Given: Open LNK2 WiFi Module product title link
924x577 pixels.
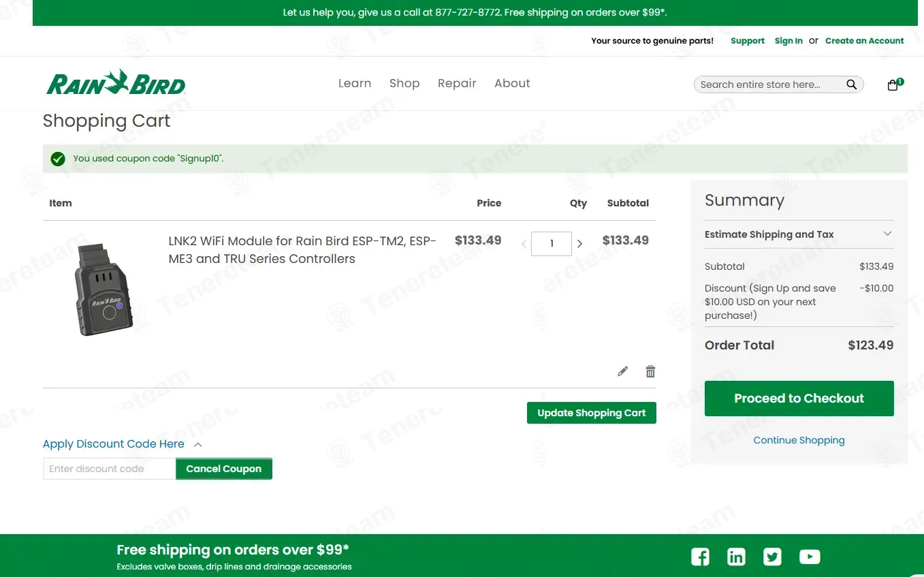Looking at the screenshot, I should (302, 249).
